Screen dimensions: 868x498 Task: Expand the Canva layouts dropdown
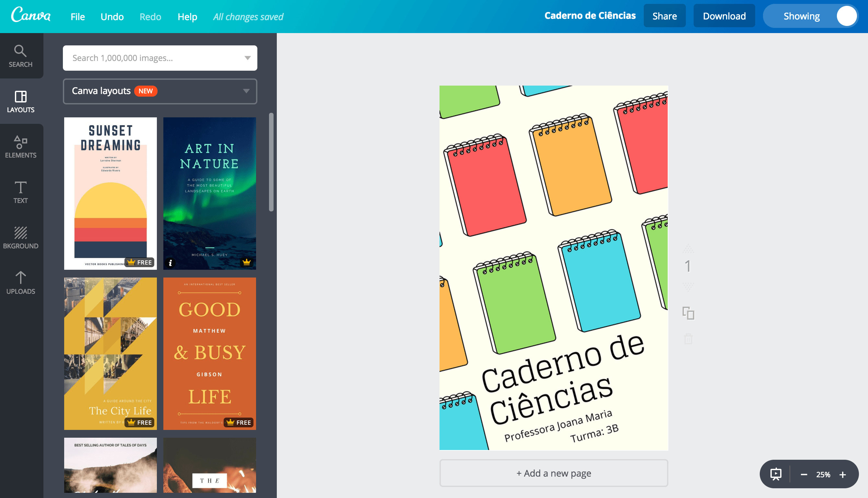tap(160, 91)
